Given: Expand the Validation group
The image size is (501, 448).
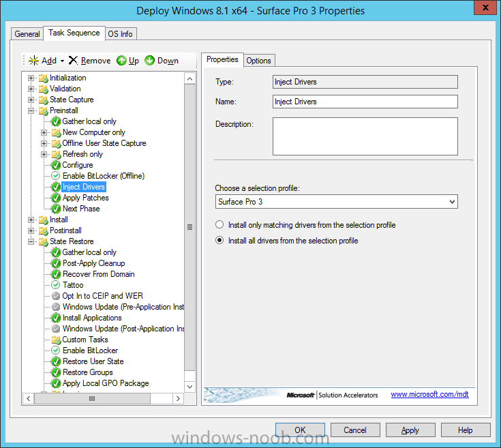Looking at the screenshot, I should click(31, 89).
